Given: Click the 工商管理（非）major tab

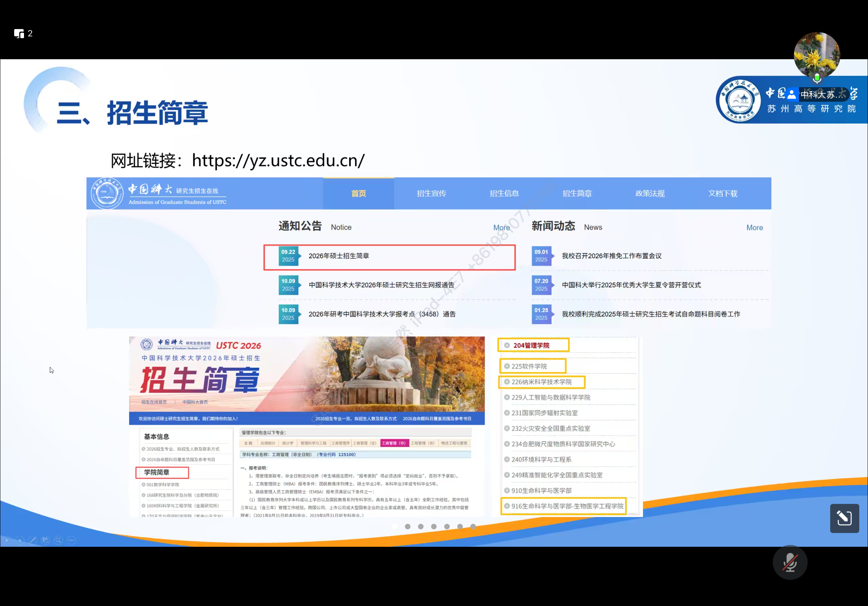Looking at the screenshot, I should 394,443.
